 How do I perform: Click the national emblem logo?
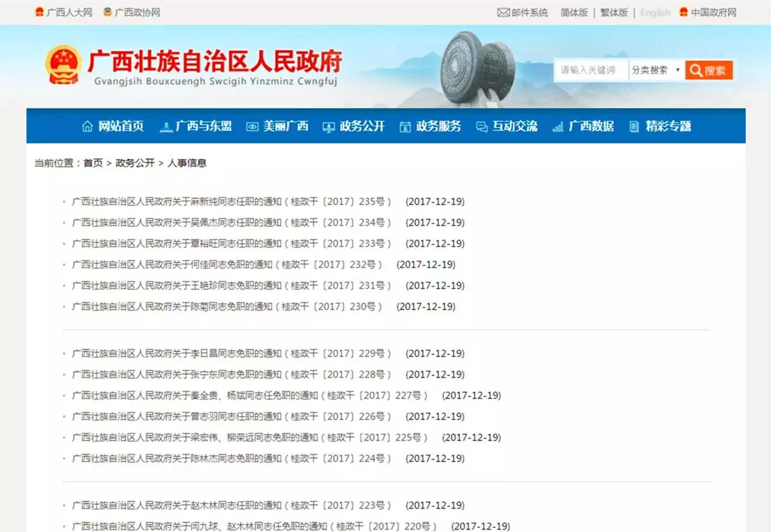[x=63, y=64]
